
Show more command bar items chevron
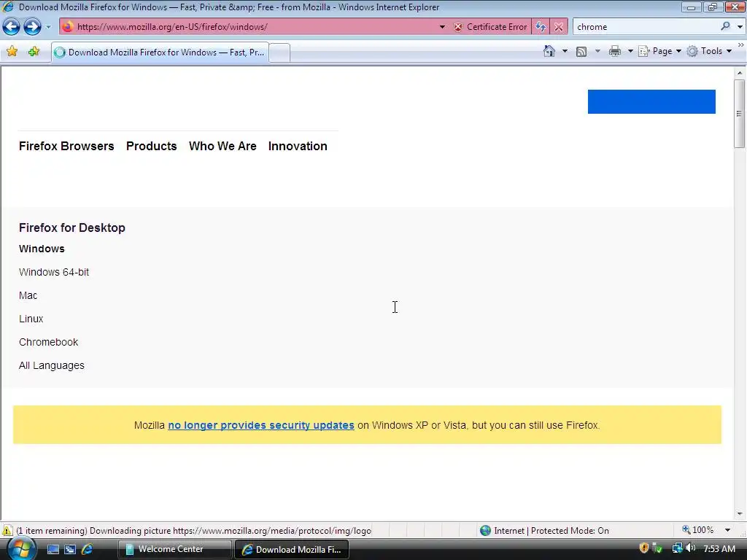tap(741, 44)
